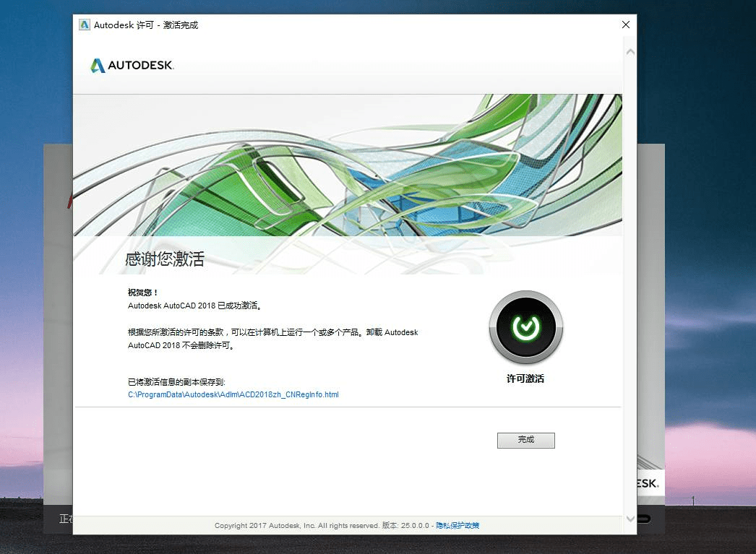Click the 许可激活 label text
The height and width of the screenshot is (554, 756).
pyautogui.click(x=525, y=377)
